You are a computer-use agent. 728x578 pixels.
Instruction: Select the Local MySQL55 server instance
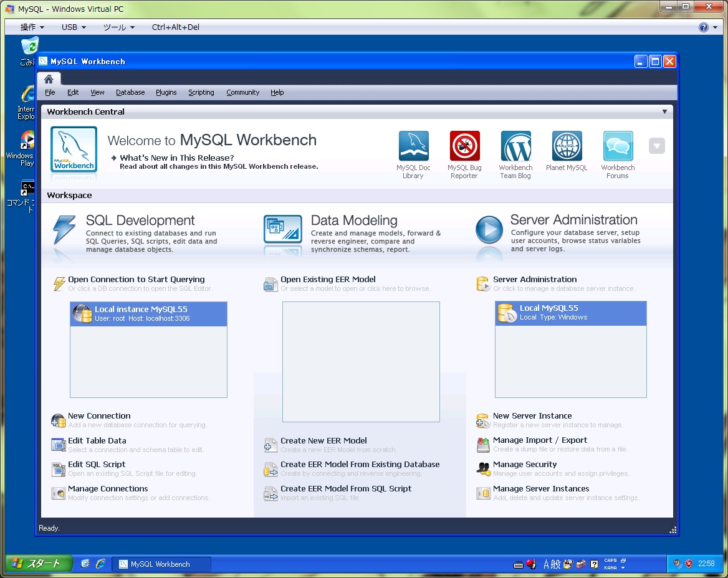(x=570, y=313)
